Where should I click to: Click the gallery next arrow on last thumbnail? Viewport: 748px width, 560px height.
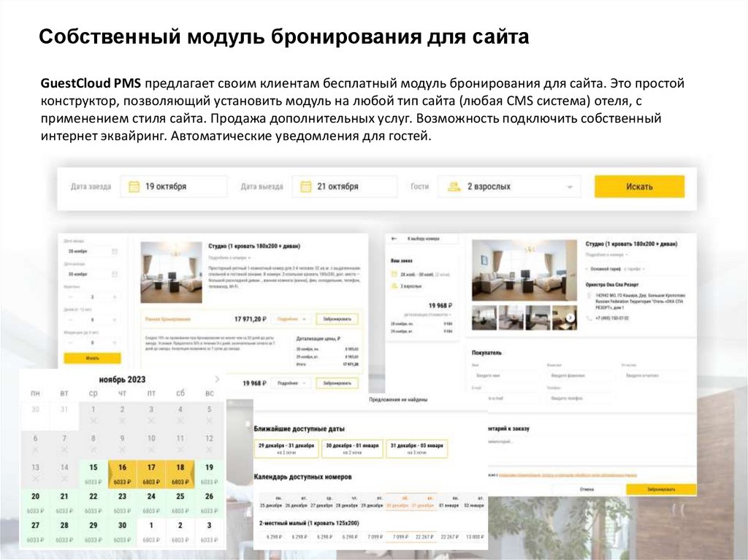click(570, 318)
